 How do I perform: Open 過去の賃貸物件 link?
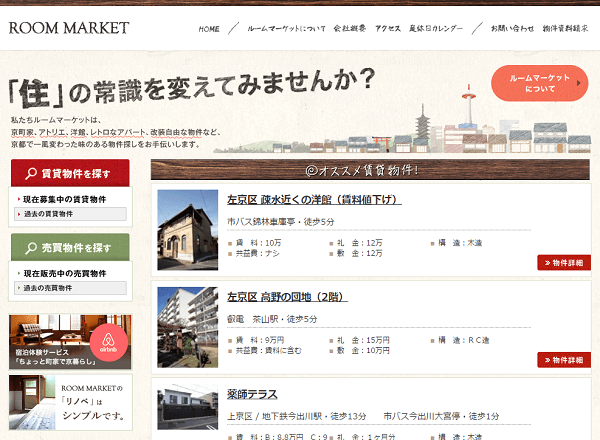pyautogui.click(x=70, y=214)
